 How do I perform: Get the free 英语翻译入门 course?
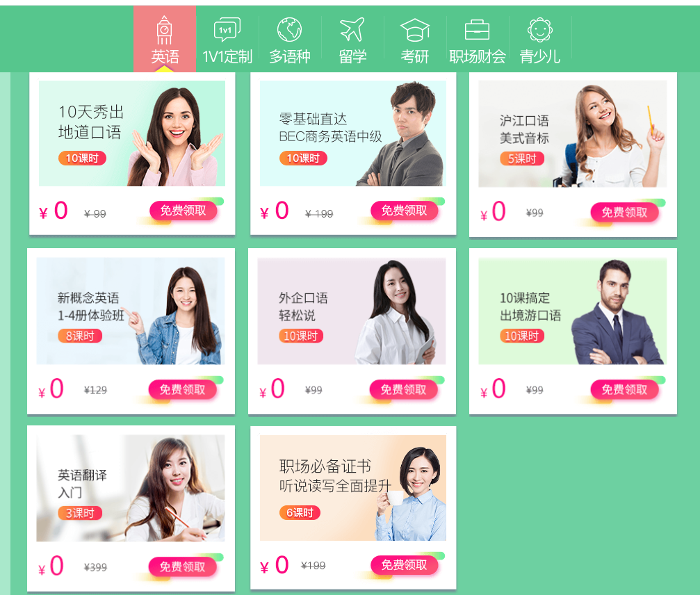[x=183, y=567]
